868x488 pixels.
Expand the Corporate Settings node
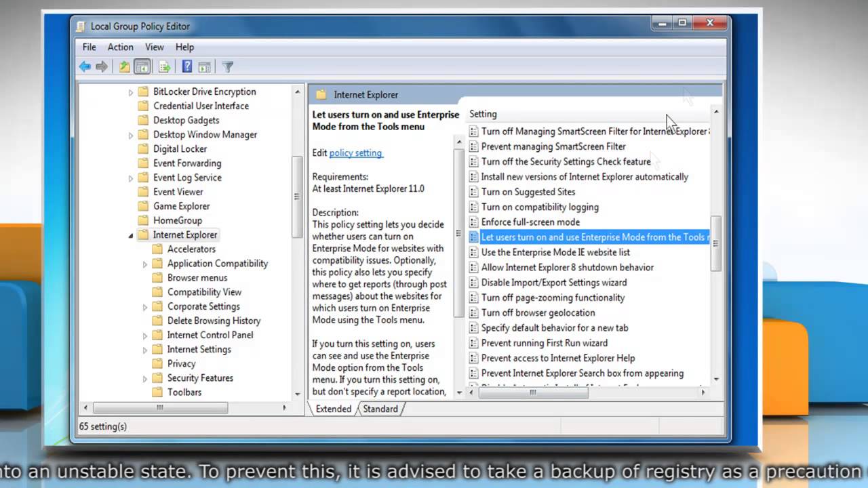pos(145,306)
